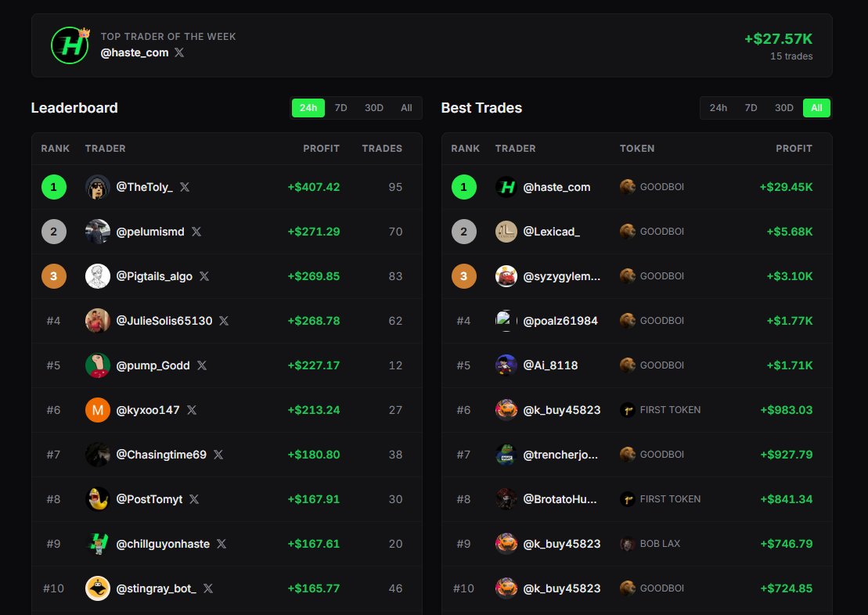Select Leaderboard 24h time filter
The width and height of the screenshot is (868, 615).
coord(308,108)
